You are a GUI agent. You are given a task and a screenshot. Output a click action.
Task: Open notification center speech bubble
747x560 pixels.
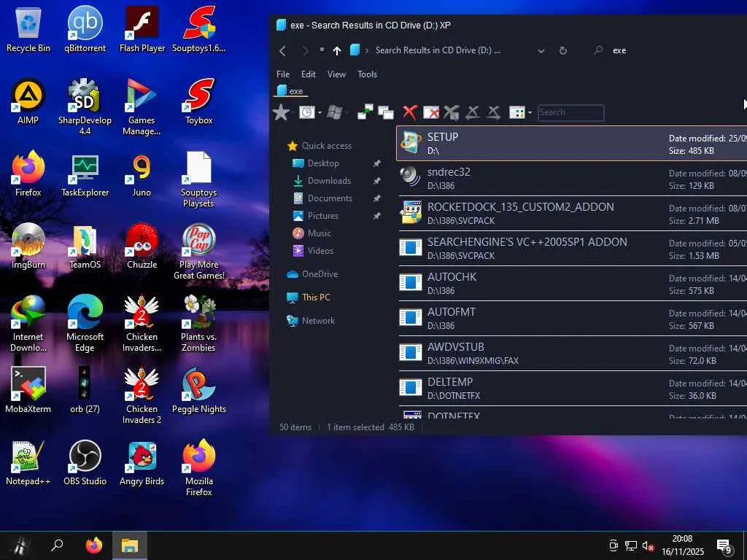point(724,546)
